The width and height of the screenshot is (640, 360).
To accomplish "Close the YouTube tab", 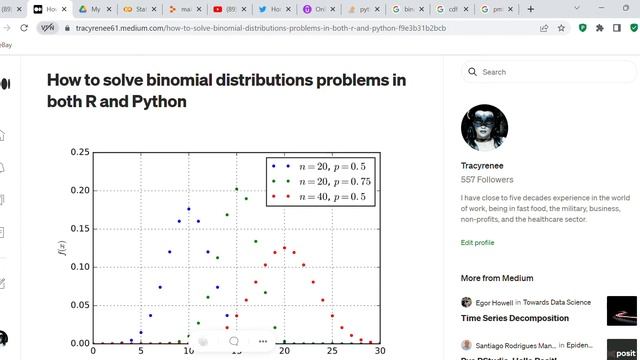I will pyautogui.click(x=244, y=9).
